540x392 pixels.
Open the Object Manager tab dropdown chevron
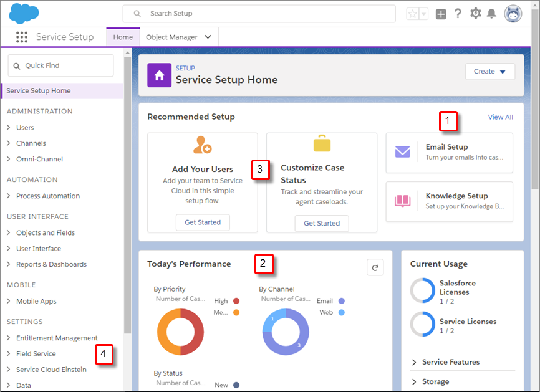point(208,37)
